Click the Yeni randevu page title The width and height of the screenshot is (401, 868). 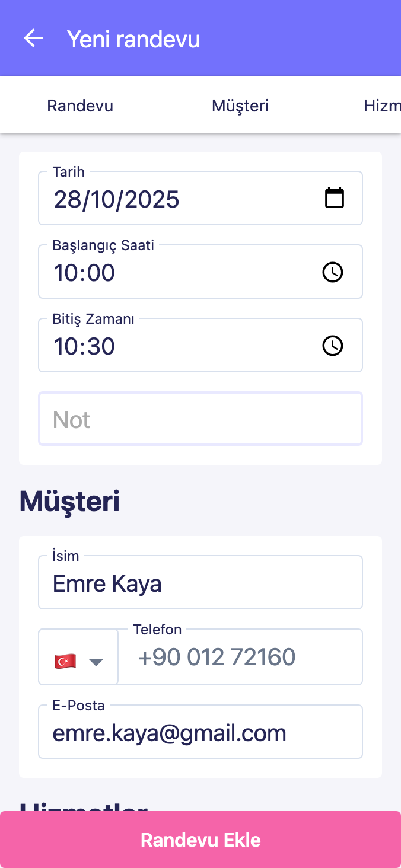133,39
